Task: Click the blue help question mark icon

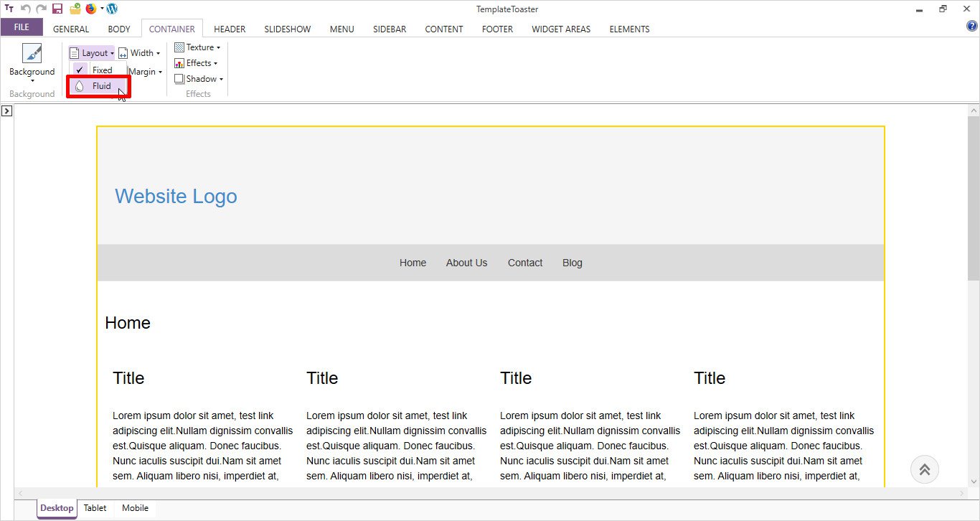Action: [x=972, y=27]
